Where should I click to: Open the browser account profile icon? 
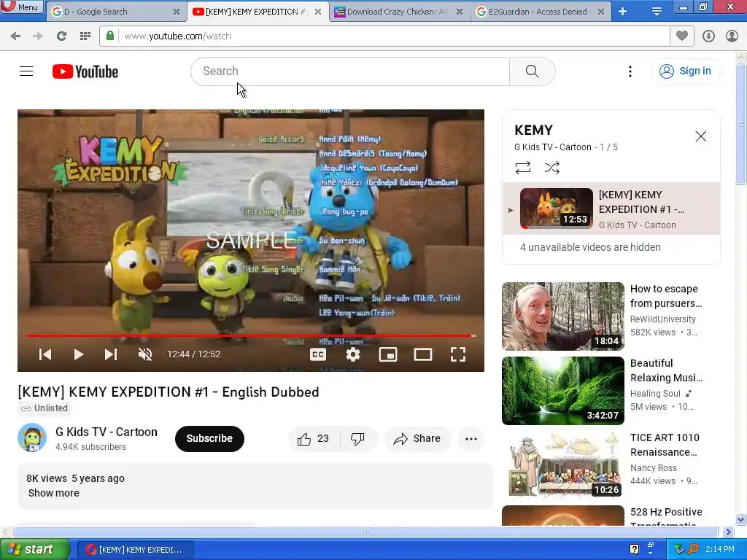732,36
